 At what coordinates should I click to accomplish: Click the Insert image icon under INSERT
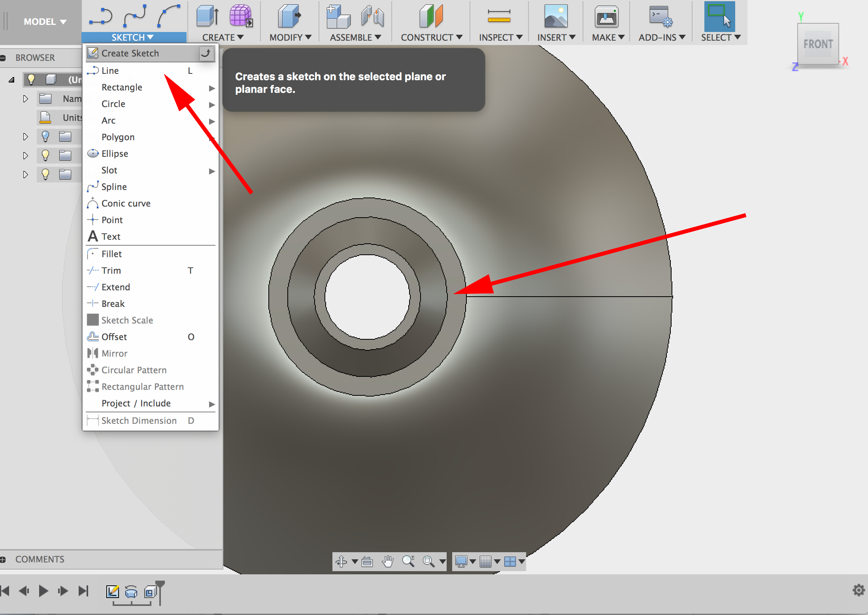556,17
